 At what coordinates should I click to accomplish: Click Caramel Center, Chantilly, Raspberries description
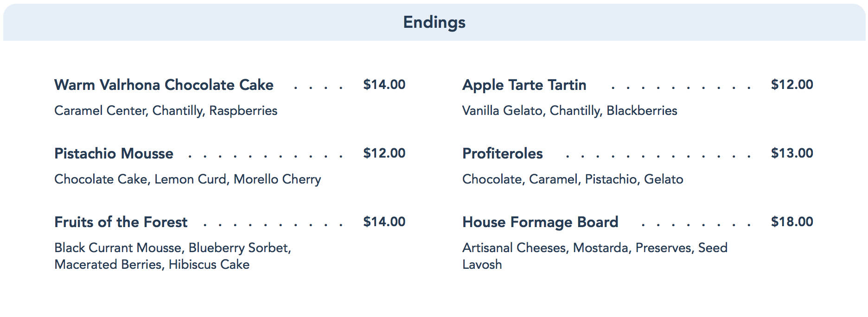[166, 111]
